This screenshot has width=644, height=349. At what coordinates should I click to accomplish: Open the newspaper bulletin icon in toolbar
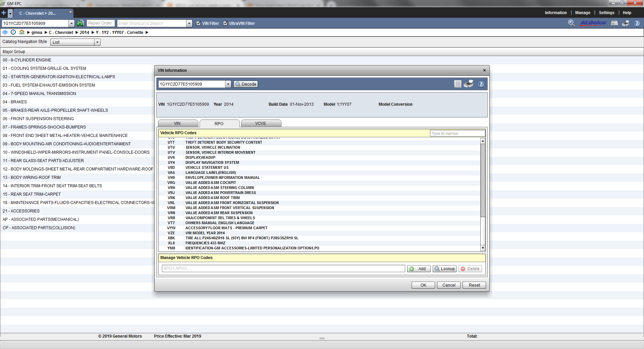614,23
